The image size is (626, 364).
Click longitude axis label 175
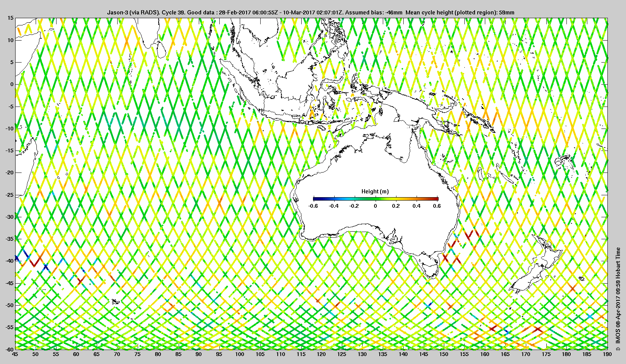546,355
